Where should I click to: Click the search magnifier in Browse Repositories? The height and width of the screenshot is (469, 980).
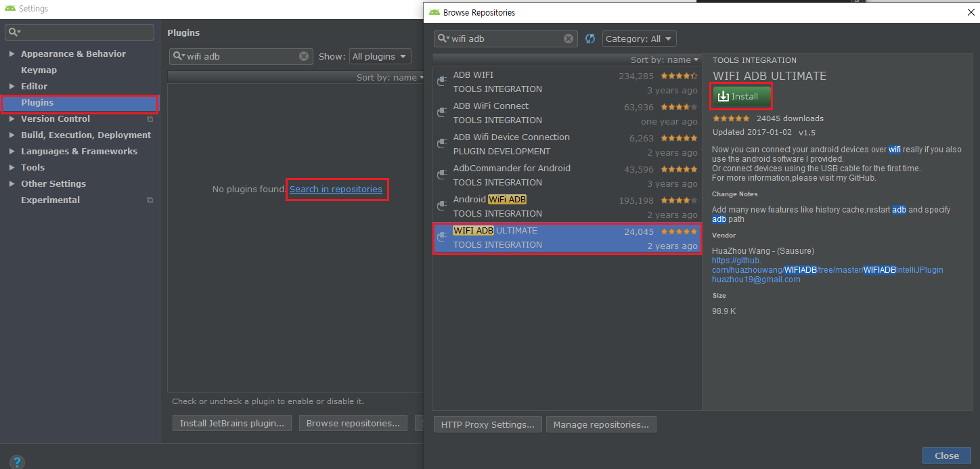click(x=444, y=39)
